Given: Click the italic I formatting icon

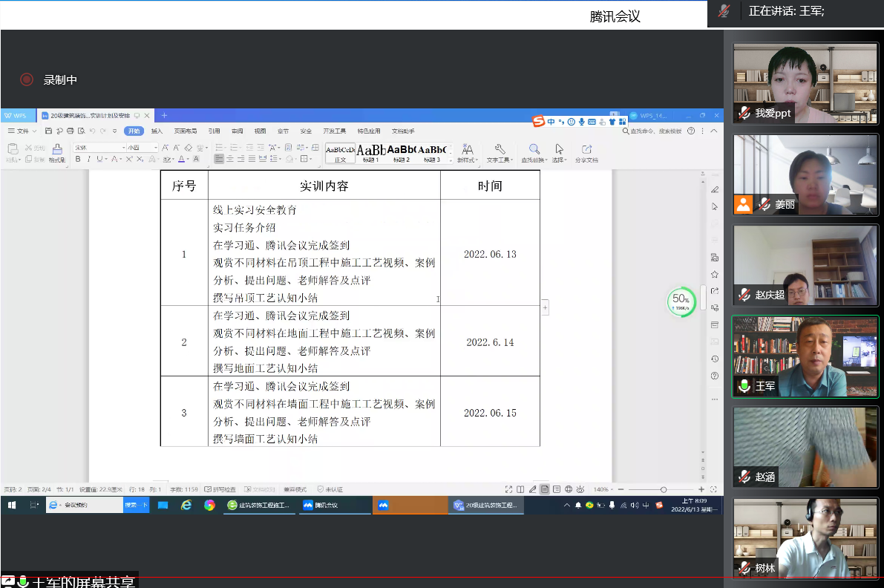Looking at the screenshot, I should pos(88,159).
